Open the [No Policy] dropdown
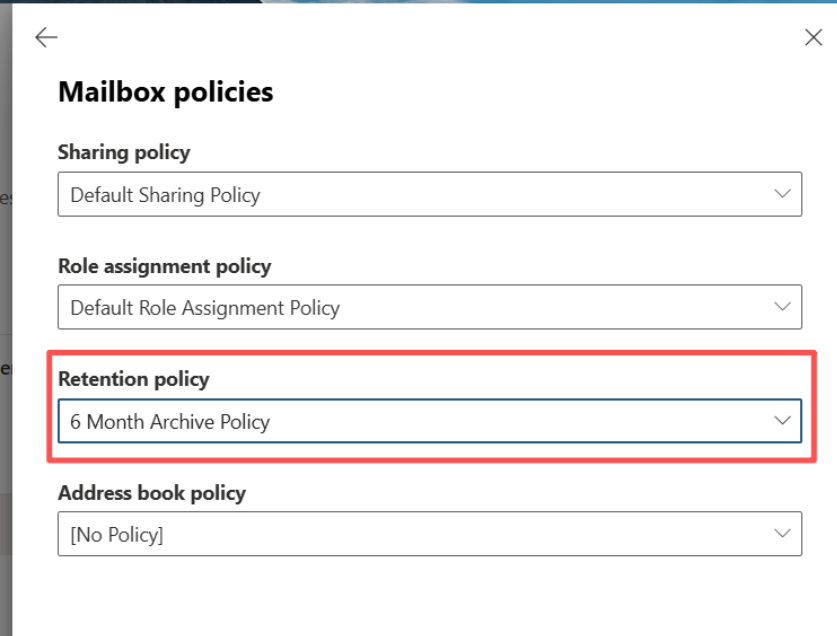This screenshot has width=837, height=636. (400, 535)
